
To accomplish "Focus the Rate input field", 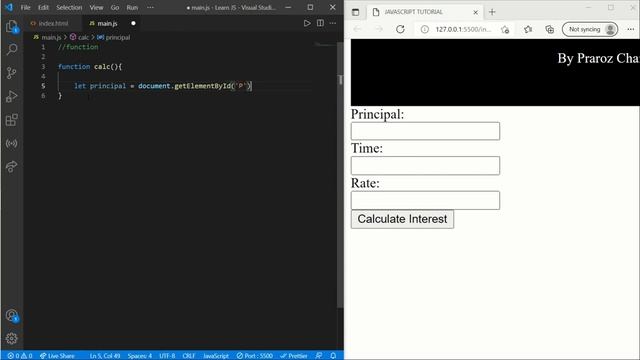I will [x=425, y=200].
